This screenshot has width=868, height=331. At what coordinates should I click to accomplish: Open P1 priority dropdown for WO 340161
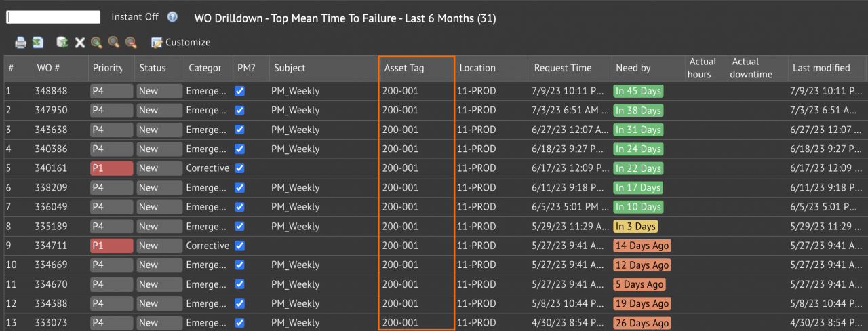pyautogui.click(x=111, y=168)
